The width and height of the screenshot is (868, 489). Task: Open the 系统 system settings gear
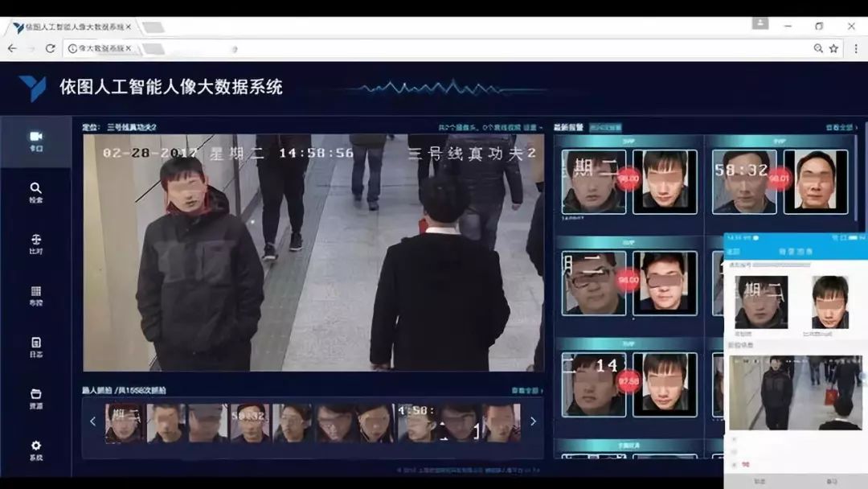[36, 450]
